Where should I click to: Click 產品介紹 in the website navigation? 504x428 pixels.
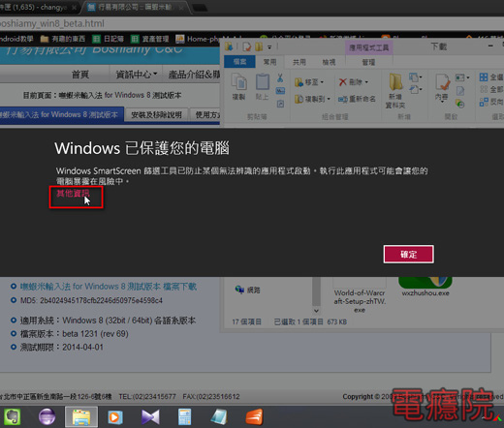click(x=193, y=75)
